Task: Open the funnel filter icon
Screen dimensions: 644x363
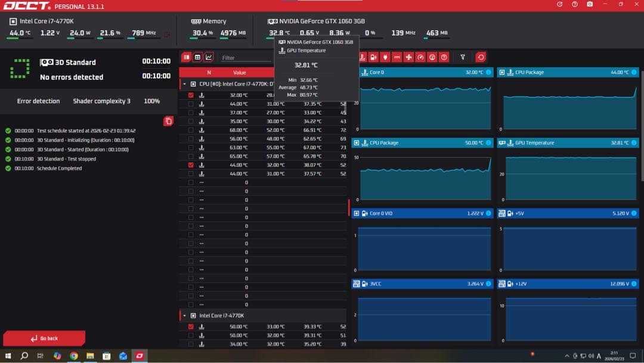Action: pos(463,57)
